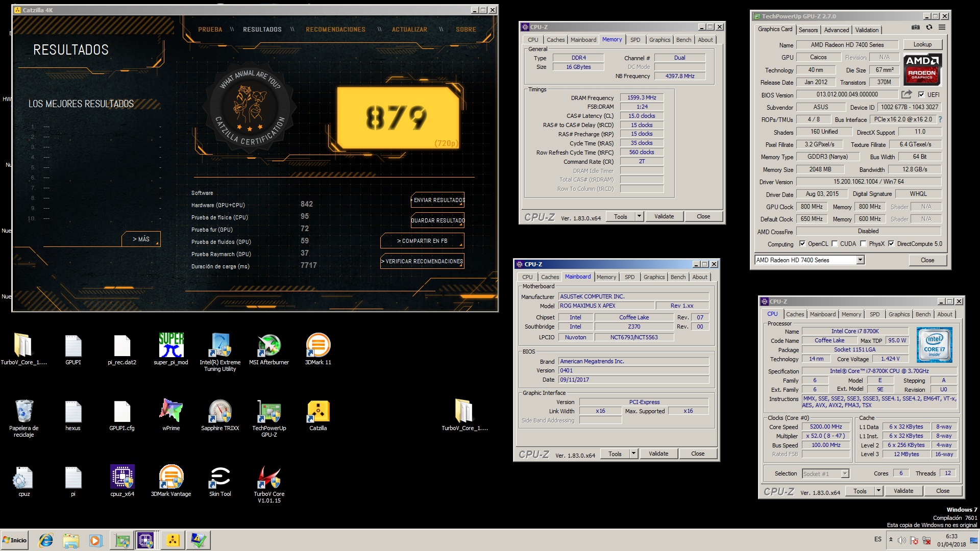Open the PRUEBA menu in Catzilla
The width and height of the screenshot is (980, 551).
pyautogui.click(x=210, y=30)
